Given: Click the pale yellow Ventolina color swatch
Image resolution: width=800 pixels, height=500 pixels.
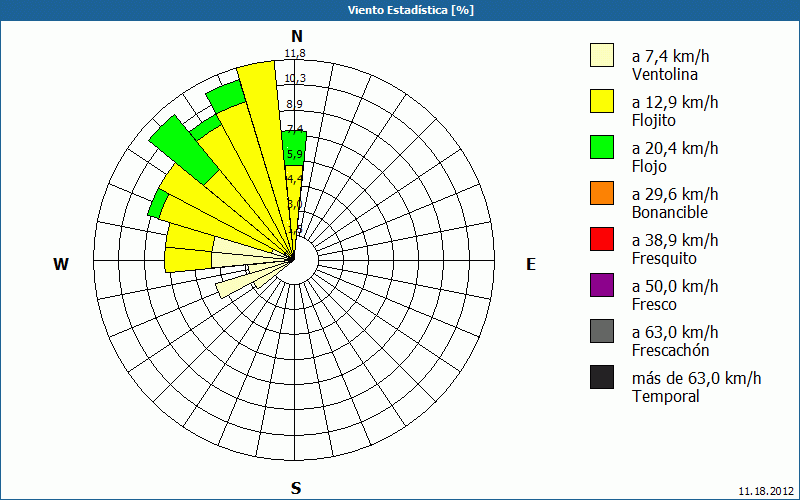Looking at the screenshot, I should (602, 55).
